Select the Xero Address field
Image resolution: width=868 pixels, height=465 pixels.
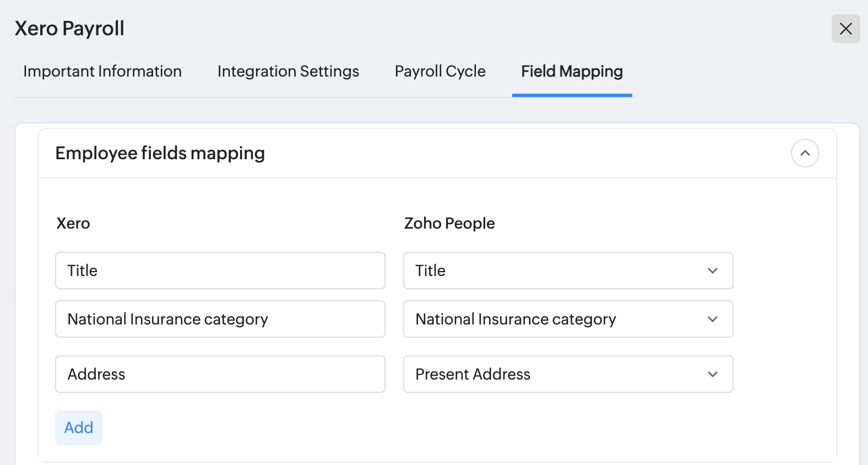point(220,374)
